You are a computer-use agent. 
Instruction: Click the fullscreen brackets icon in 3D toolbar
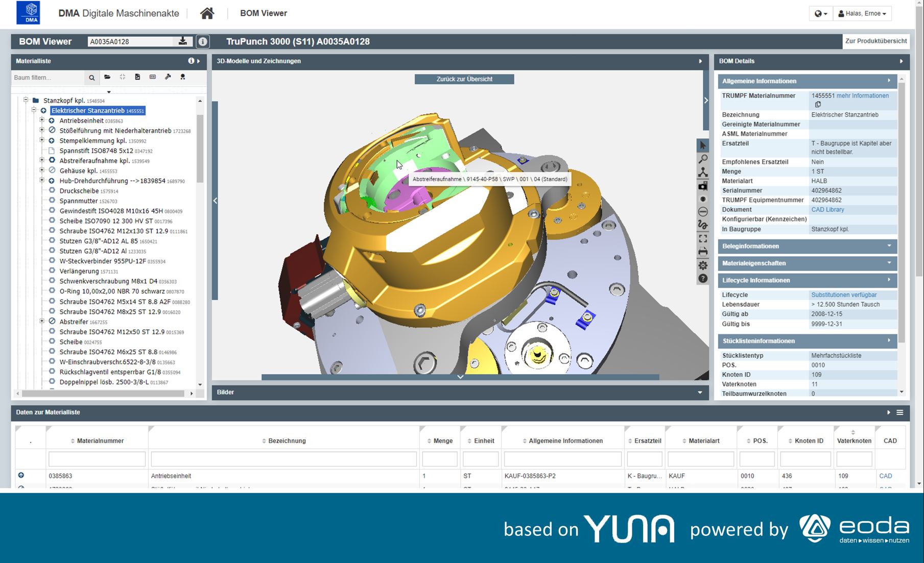coord(703,238)
